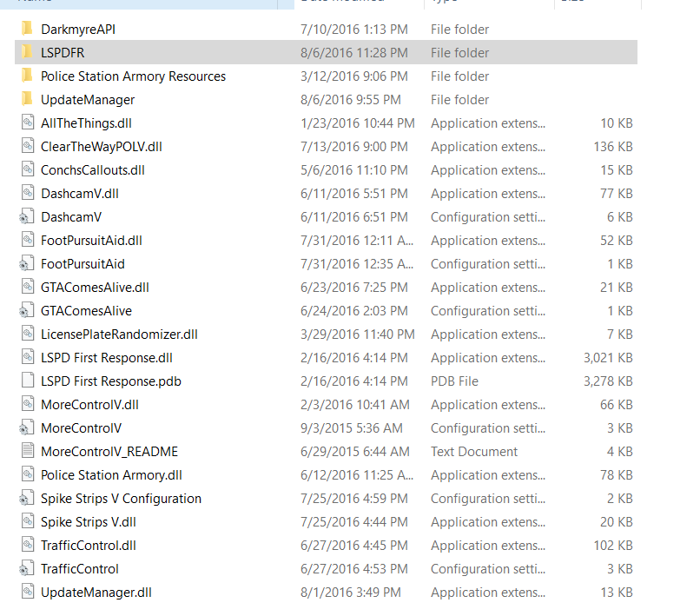Select the AllTheThings.dll file name

(x=86, y=123)
